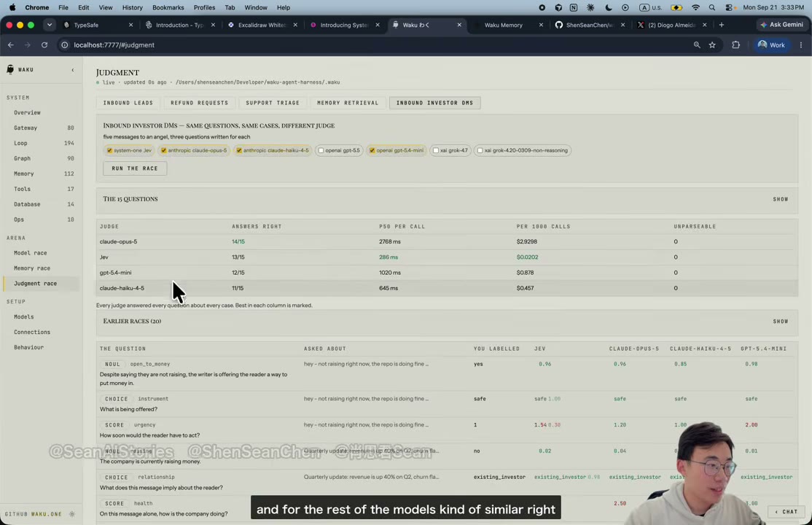Open Wi-Fi status menu

tap(695, 8)
